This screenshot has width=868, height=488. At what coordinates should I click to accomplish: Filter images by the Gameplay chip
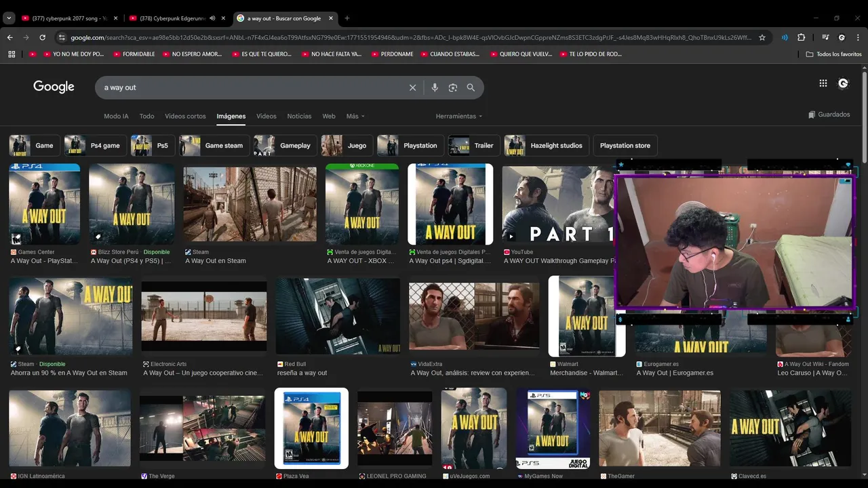pyautogui.click(x=285, y=146)
